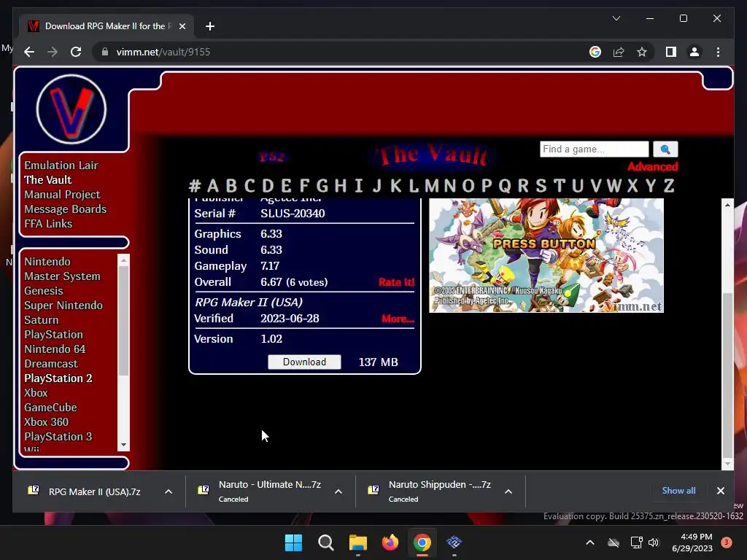This screenshot has height=560, width=747.
Task: Open Firefox from the taskbar
Action: click(390, 542)
